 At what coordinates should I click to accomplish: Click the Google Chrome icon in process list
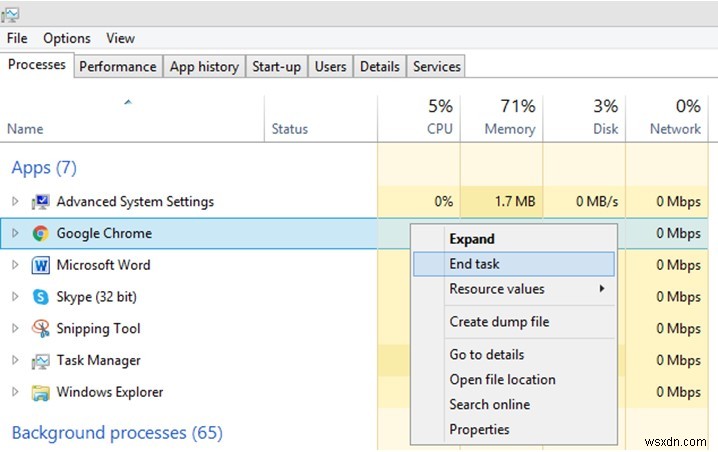(x=41, y=233)
